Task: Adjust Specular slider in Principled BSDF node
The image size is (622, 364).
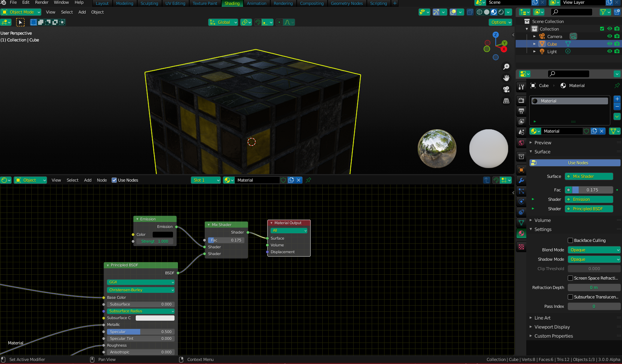Action: [141, 332]
